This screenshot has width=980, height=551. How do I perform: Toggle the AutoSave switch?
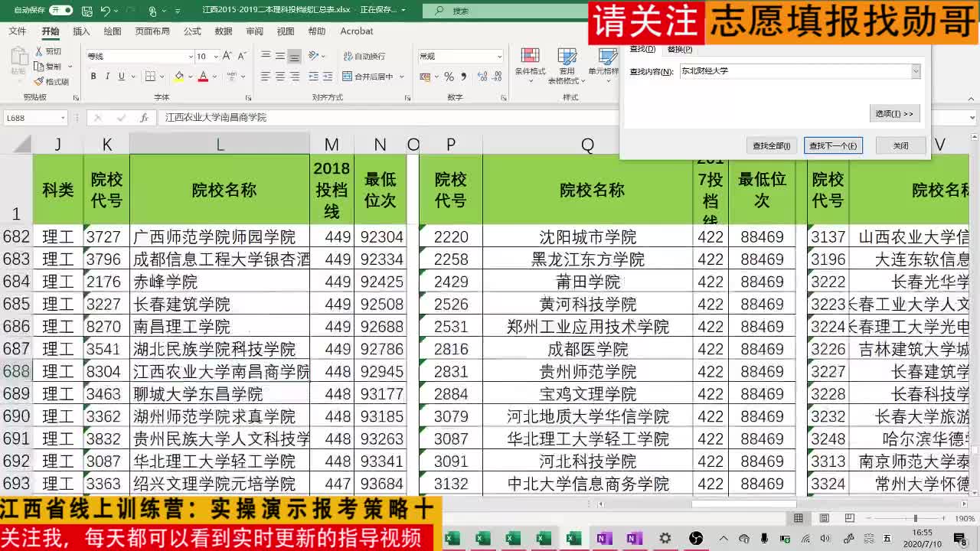tap(60, 11)
